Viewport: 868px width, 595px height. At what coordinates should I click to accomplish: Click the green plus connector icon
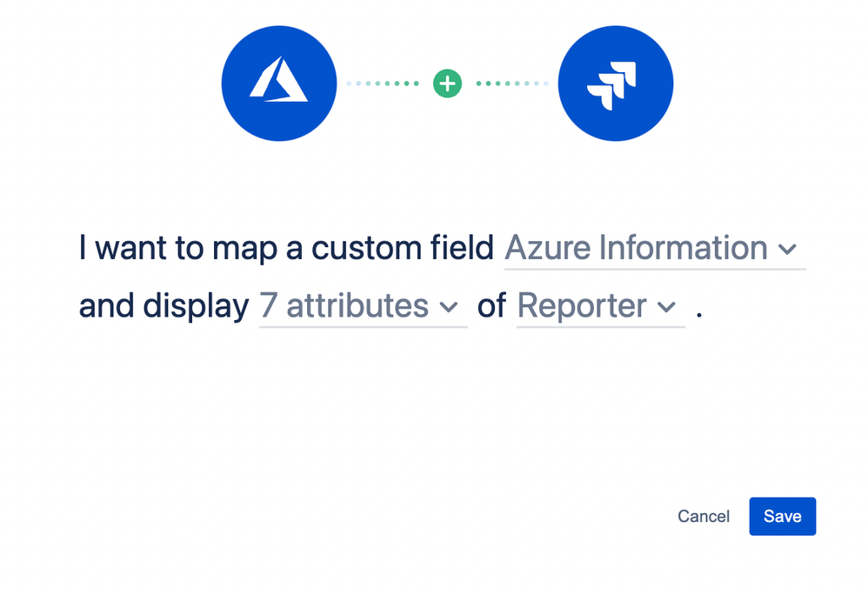coord(447,84)
